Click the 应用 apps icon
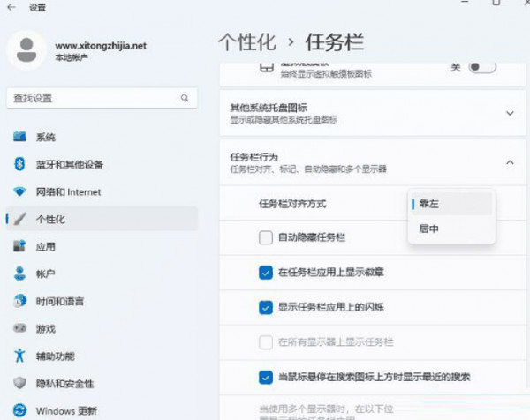This screenshot has width=530, height=420. coord(19,246)
